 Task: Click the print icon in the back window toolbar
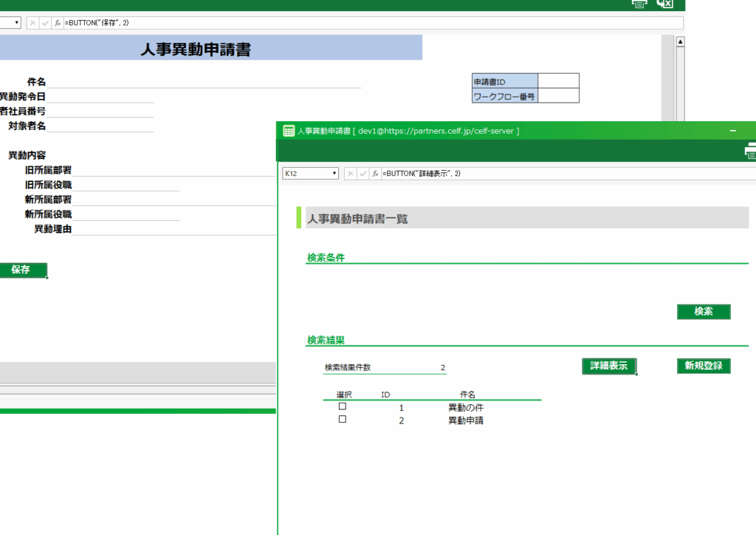pyautogui.click(x=639, y=4)
